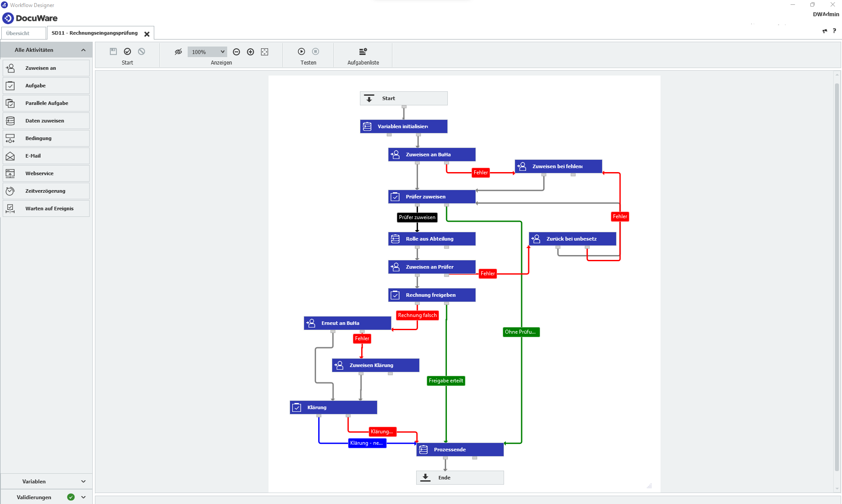
Task: Click the validate checkmark icon in toolbar
Action: point(127,51)
